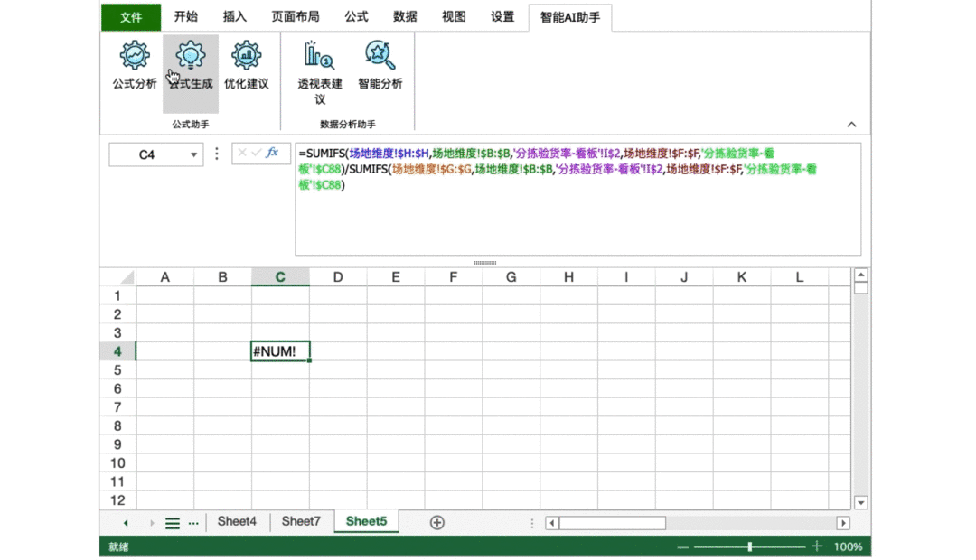
Task: Open the all sheets list icon
Action: click(x=173, y=523)
